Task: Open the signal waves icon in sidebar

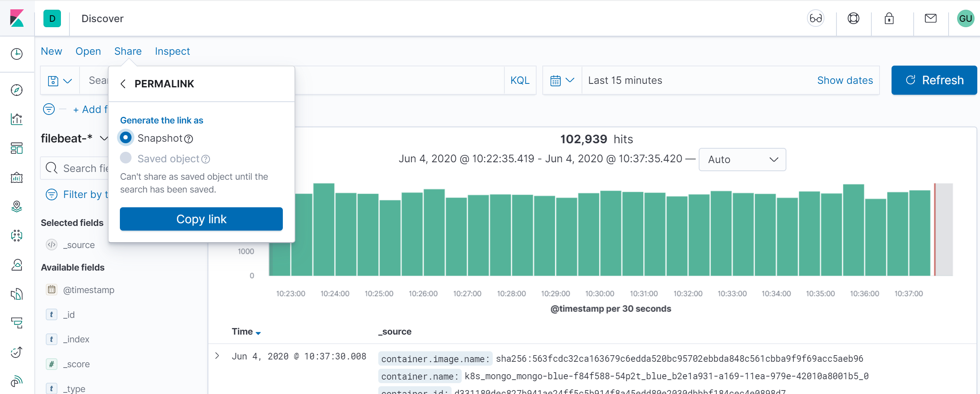Action: pos(17,381)
